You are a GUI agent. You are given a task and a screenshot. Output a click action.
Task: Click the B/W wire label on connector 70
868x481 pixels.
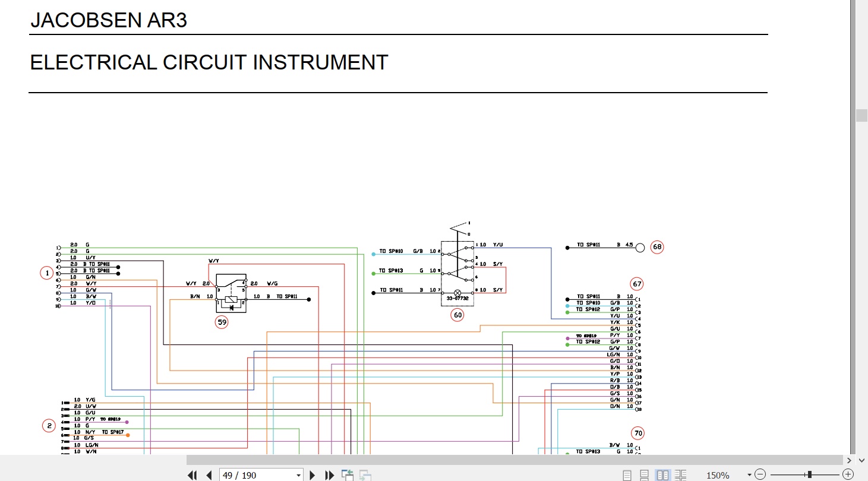tap(615, 445)
